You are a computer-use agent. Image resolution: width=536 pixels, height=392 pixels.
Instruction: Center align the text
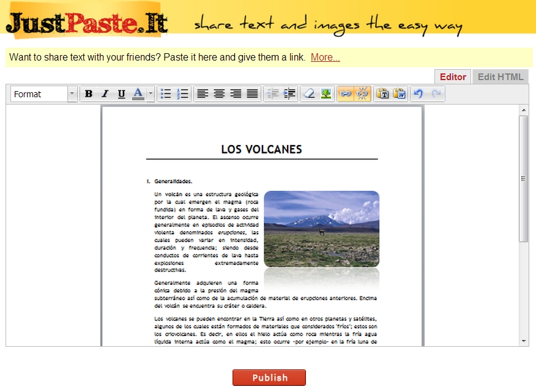click(219, 94)
